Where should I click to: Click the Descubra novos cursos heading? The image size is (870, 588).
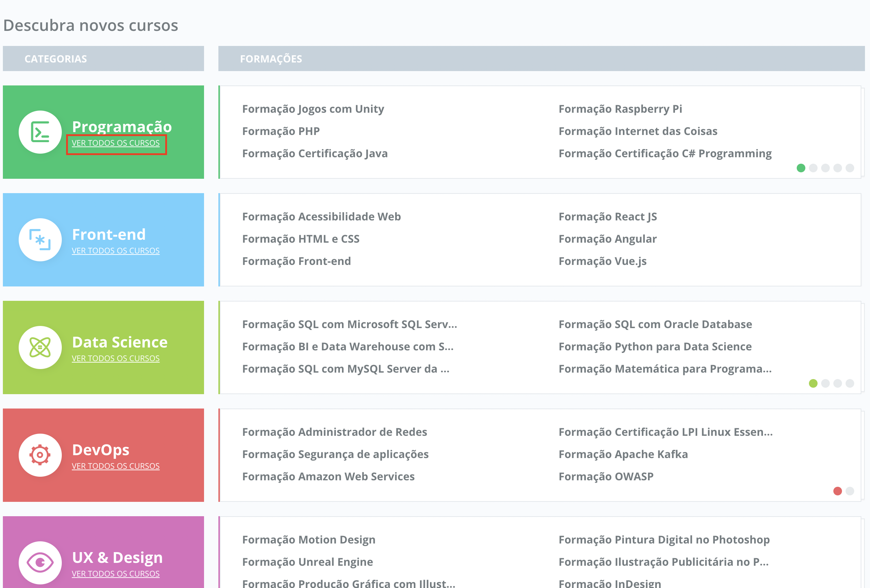coord(91,25)
